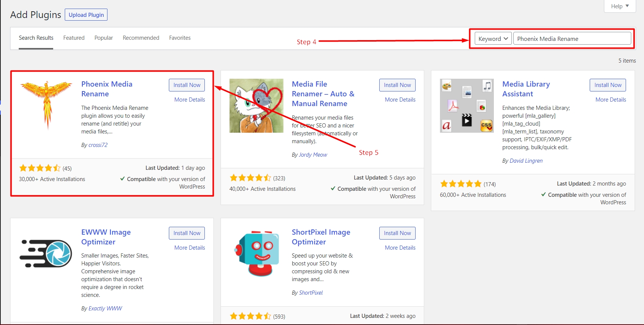This screenshot has width=644, height=325.
Task: Install Now for EWWW Image Optimizer
Action: (187, 233)
